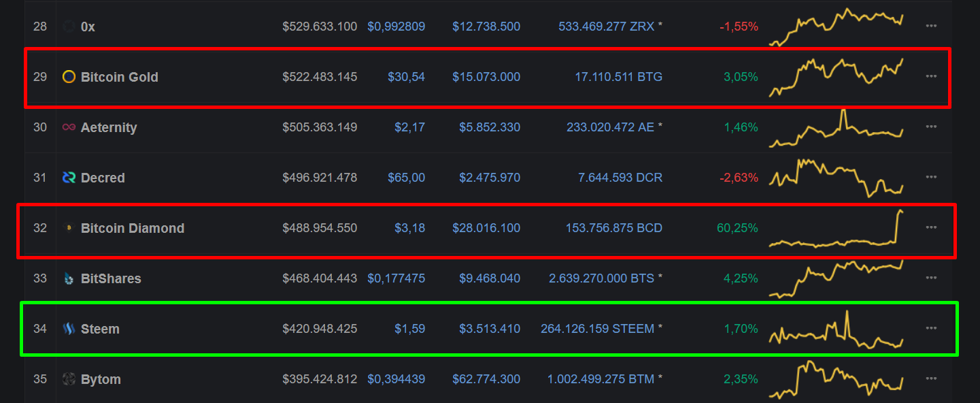Viewport: 980px width, 403px height.
Task: Click the Bitcoin Gold volume $15.073.000
Action: point(486,77)
